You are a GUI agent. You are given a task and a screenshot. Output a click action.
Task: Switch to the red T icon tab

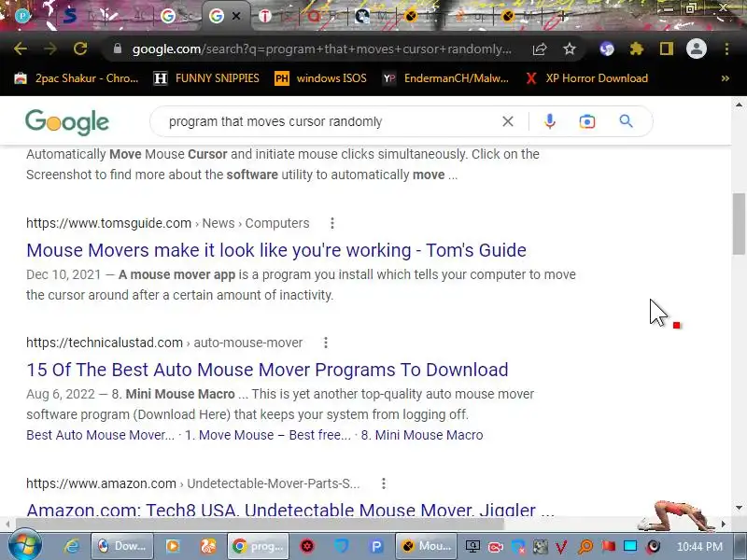tap(274, 16)
